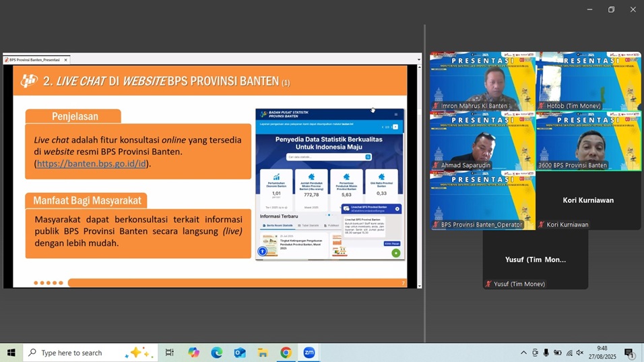Click muted mic icon beside Hotob

tap(542, 106)
